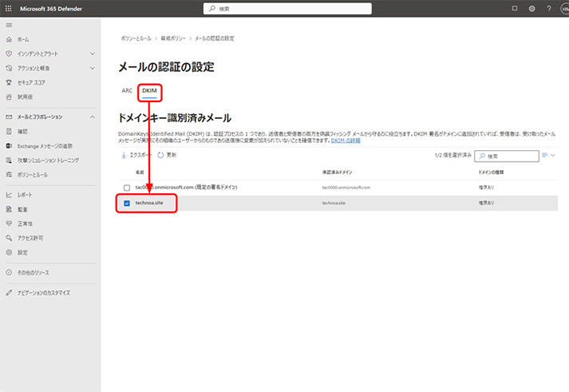Click the Reports chart icon
Image resolution: width=569 pixels, height=392 pixels.
point(9,195)
